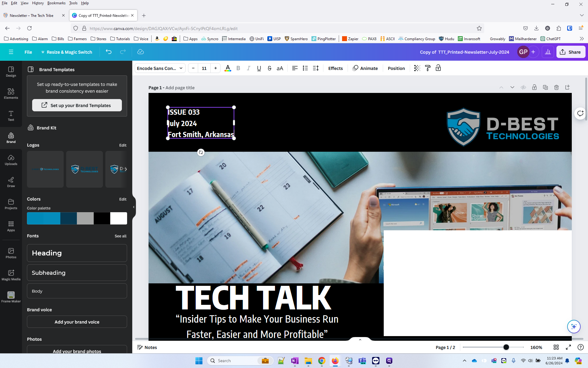This screenshot has height=368, width=588.
Task: Duplicate page 1
Action: [545, 87]
